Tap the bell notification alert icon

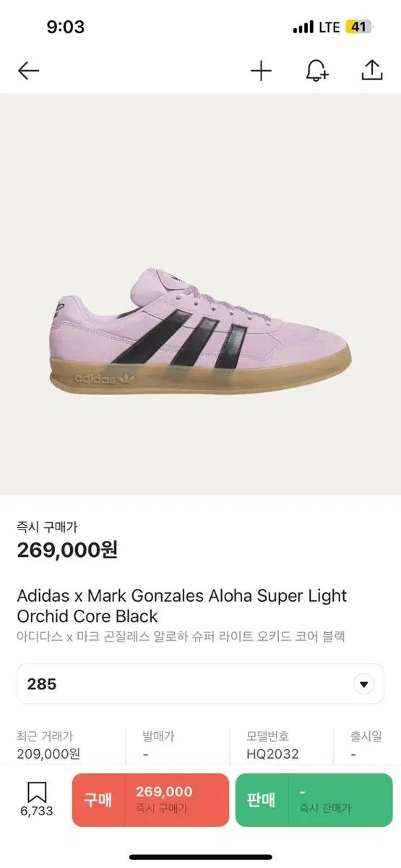pyautogui.click(x=316, y=70)
